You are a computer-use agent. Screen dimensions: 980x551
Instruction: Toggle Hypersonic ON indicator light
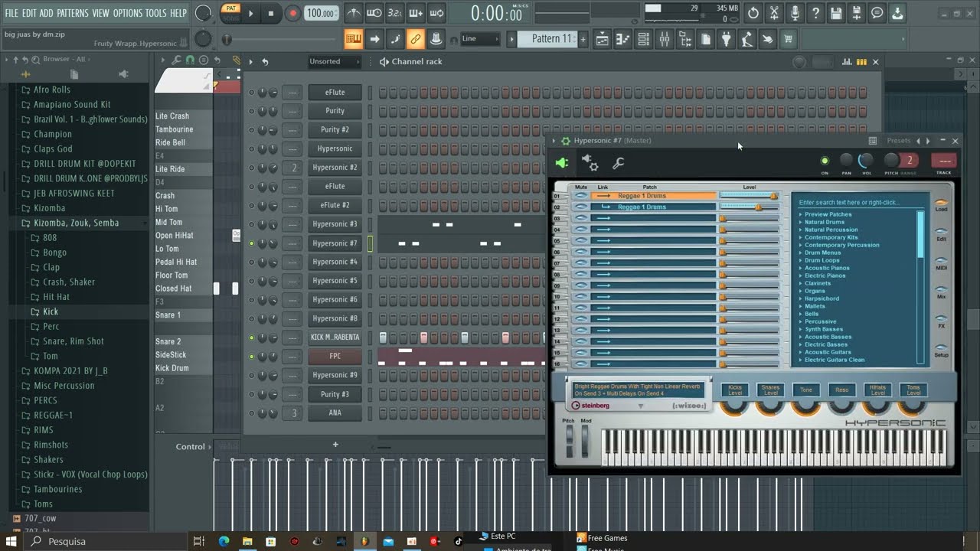coord(825,161)
